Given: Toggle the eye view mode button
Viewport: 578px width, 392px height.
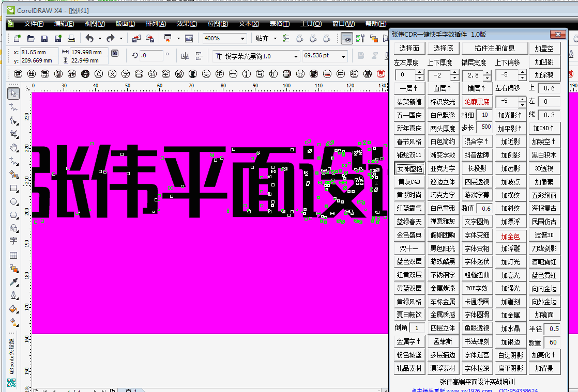Looking at the screenshot, I should pos(347,38).
